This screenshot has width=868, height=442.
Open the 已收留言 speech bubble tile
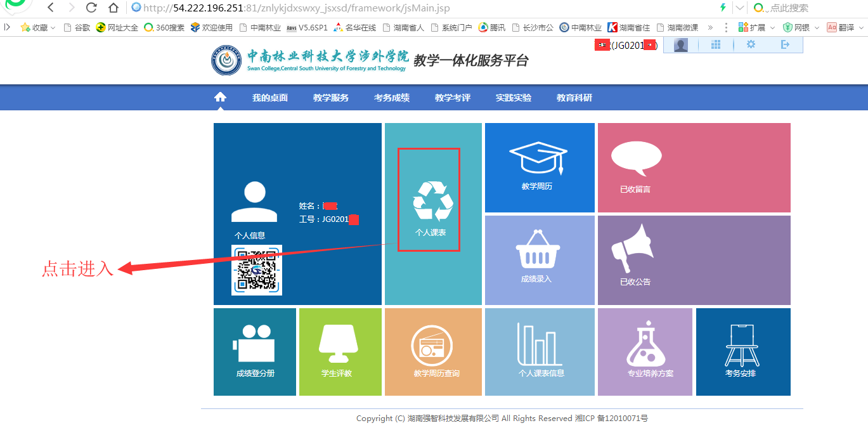tap(694, 167)
